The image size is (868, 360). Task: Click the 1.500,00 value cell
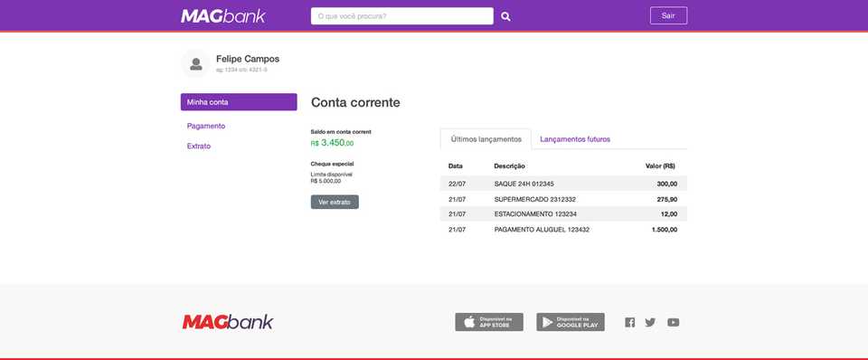(x=665, y=229)
